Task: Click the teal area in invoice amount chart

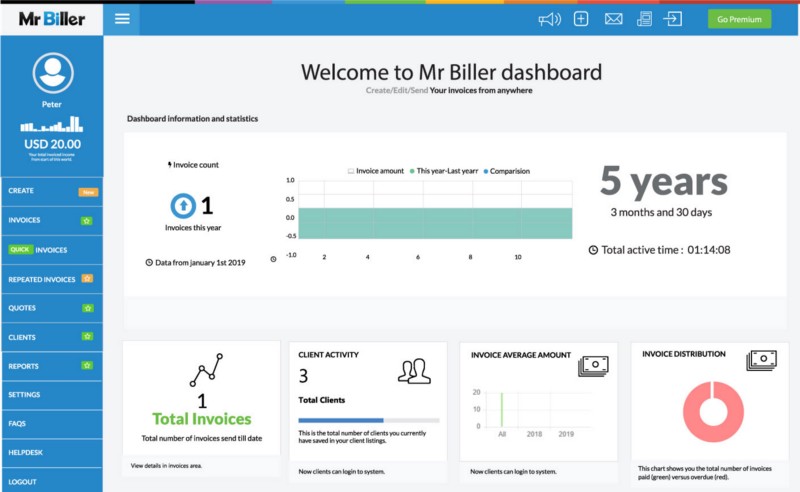Action: point(435,223)
